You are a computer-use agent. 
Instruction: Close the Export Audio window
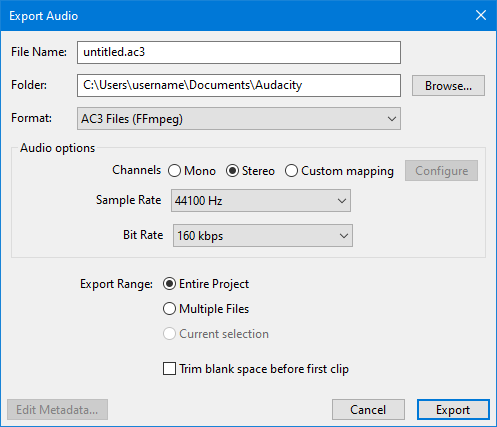(481, 15)
